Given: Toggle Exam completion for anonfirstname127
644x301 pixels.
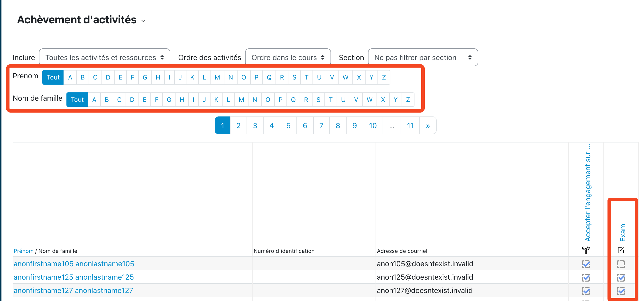Looking at the screenshot, I should click(x=621, y=291).
